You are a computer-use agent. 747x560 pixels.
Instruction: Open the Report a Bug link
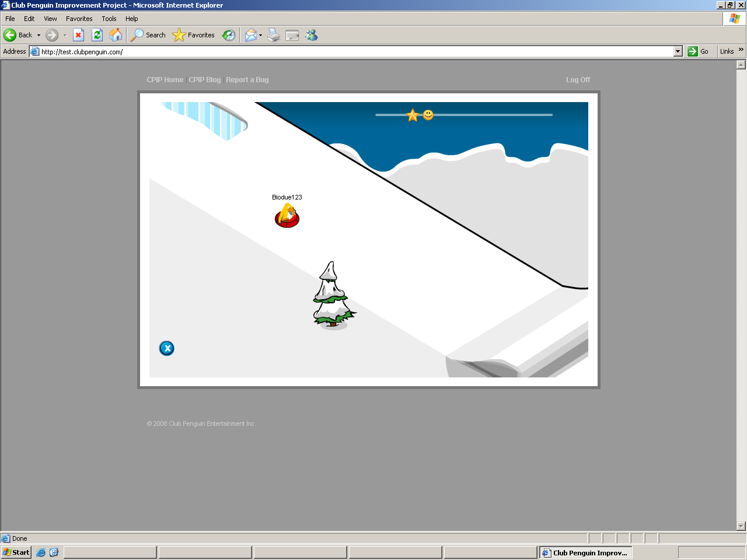(x=247, y=80)
